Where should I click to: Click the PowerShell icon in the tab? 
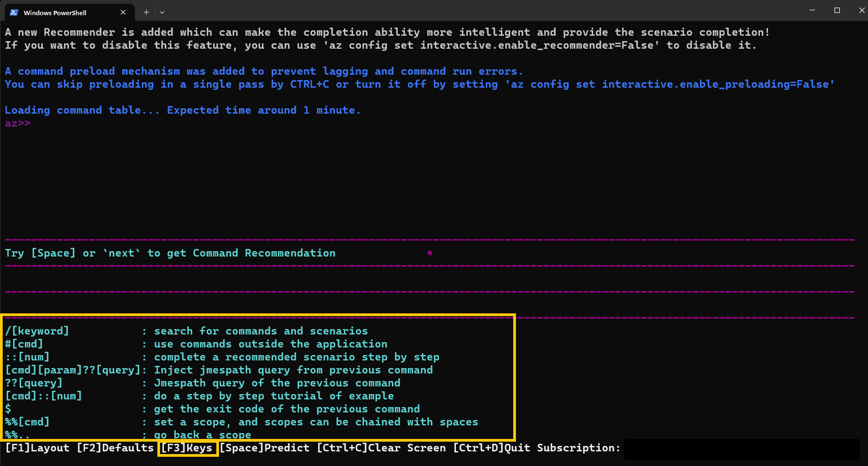[14, 12]
